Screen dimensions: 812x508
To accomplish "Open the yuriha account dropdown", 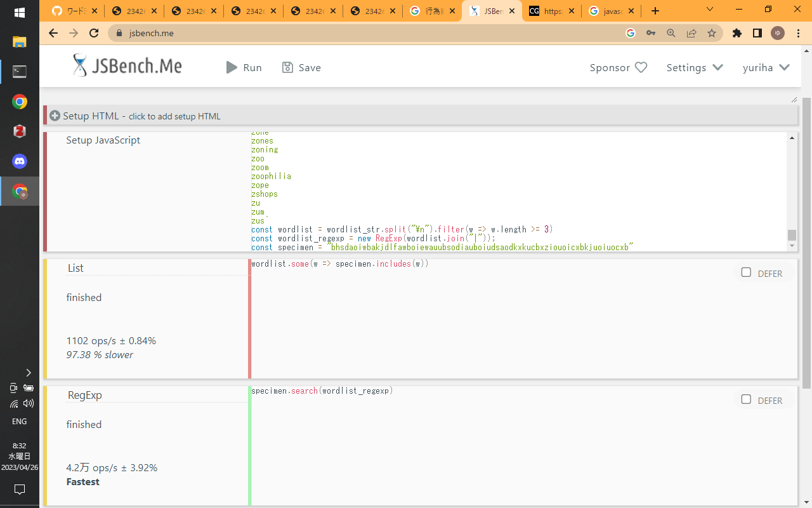I will point(766,67).
